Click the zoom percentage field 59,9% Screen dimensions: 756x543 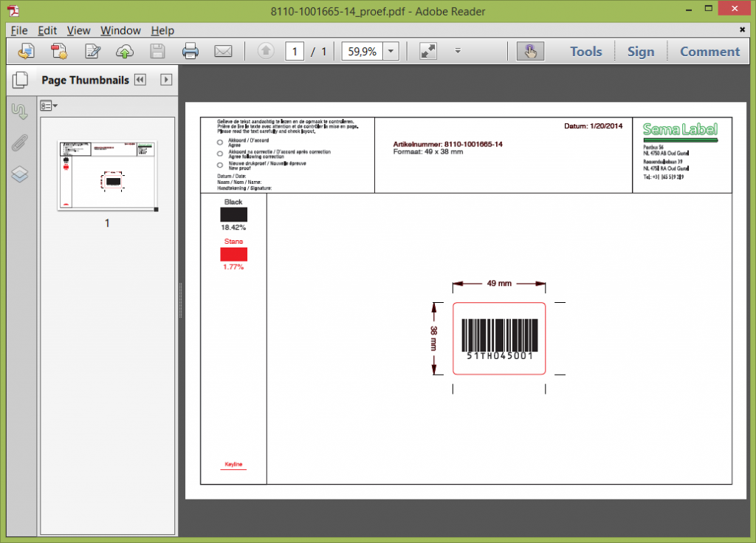point(362,51)
